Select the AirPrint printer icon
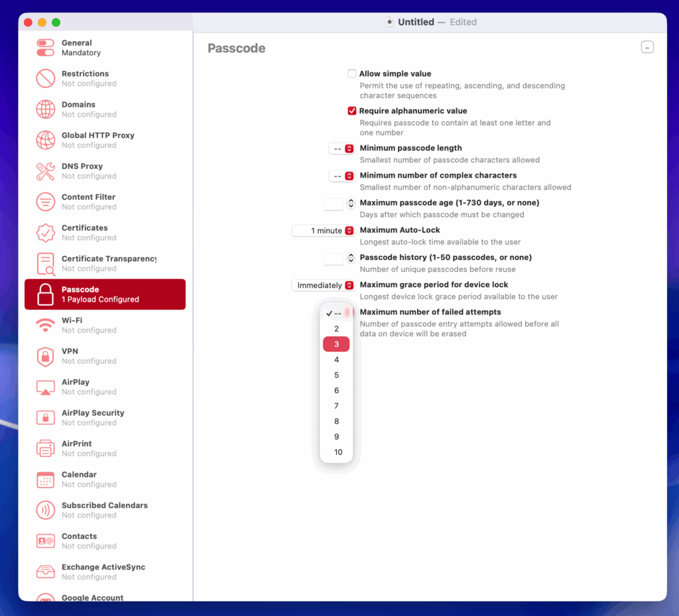Image resolution: width=679 pixels, height=616 pixels. 45,448
